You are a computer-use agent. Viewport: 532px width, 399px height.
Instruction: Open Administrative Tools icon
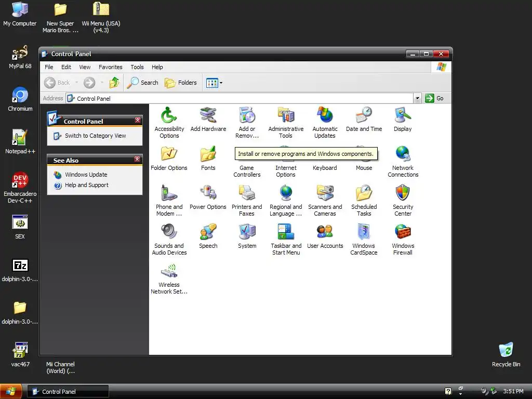pyautogui.click(x=286, y=115)
